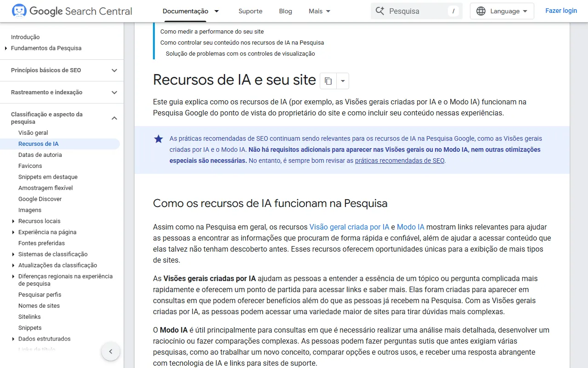
Task: Open the dropdown arrow next to copy icon
Action: [343, 81]
